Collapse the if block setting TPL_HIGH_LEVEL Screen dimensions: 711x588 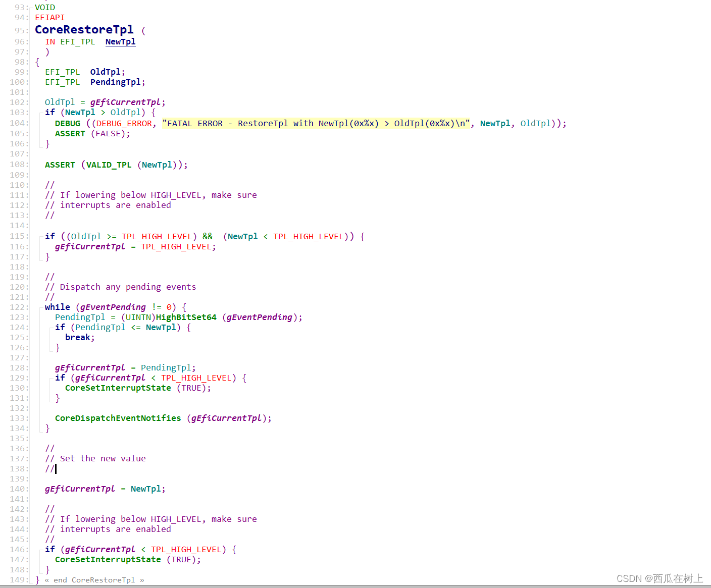39,236
